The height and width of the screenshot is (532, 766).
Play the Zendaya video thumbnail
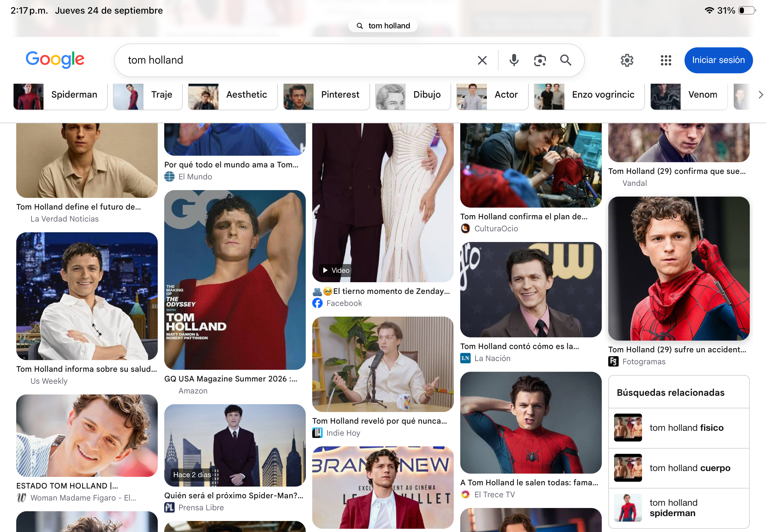(383, 203)
